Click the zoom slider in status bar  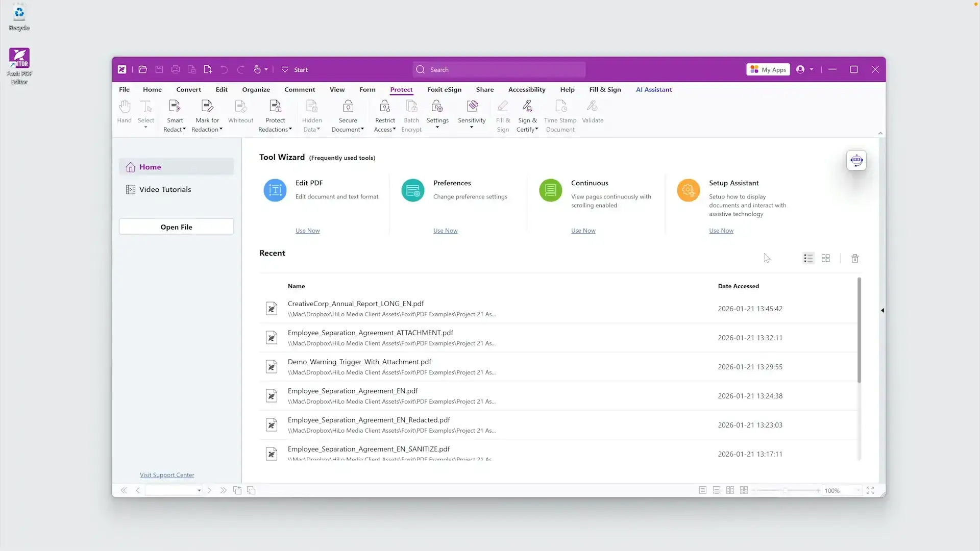786,490
